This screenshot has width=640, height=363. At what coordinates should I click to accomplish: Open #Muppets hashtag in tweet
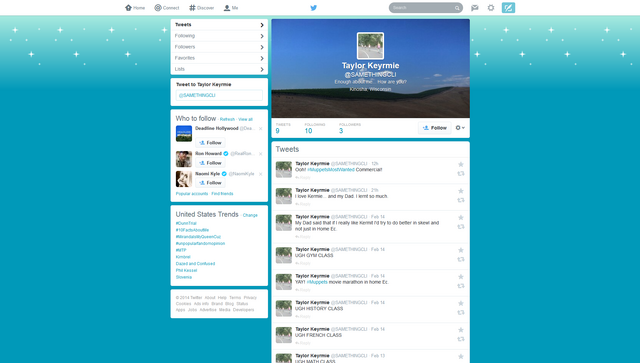click(x=317, y=282)
